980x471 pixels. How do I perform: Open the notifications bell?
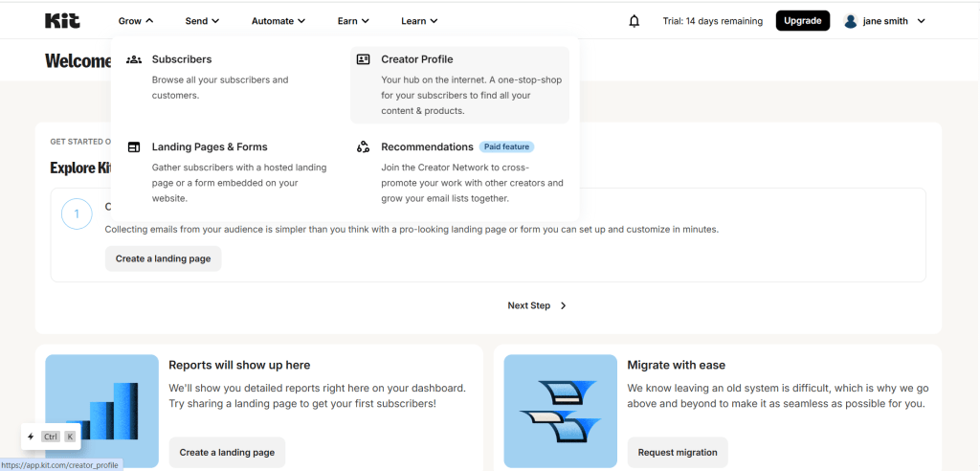click(634, 21)
